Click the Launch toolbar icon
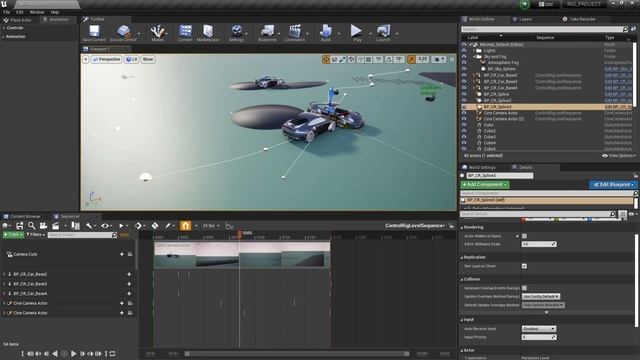 (383, 33)
